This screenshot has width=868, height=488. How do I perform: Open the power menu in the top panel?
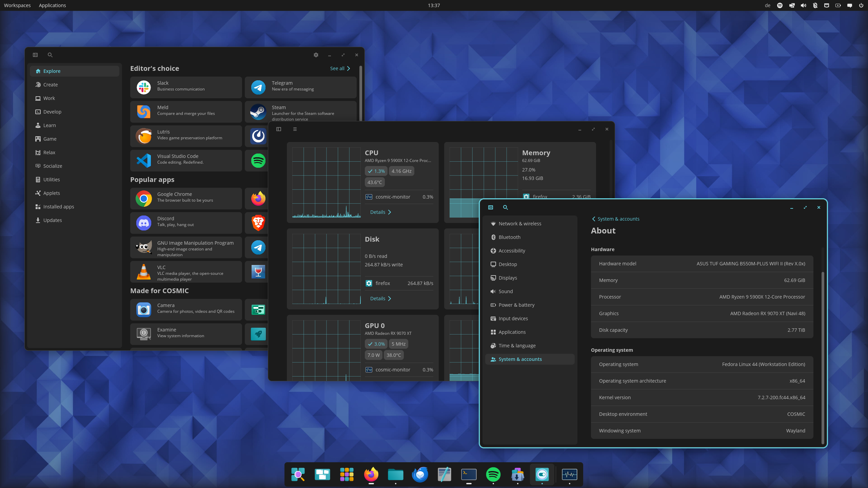coord(861,5)
